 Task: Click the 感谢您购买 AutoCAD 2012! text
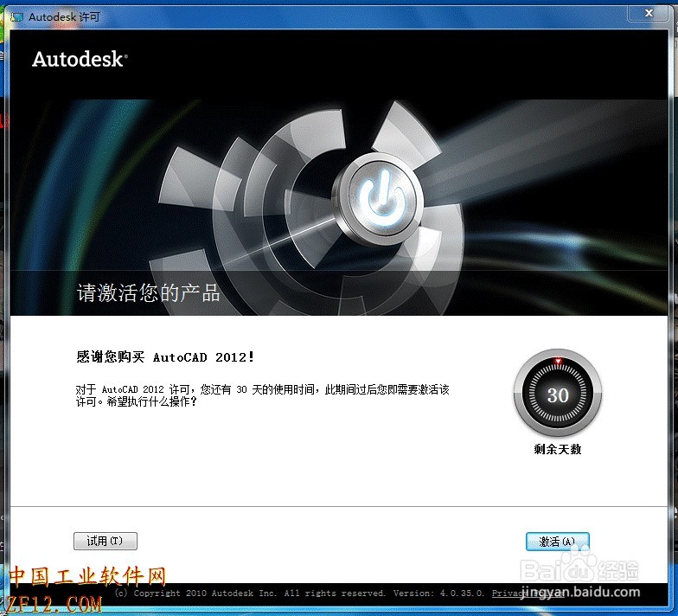click(x=165, y=356)
